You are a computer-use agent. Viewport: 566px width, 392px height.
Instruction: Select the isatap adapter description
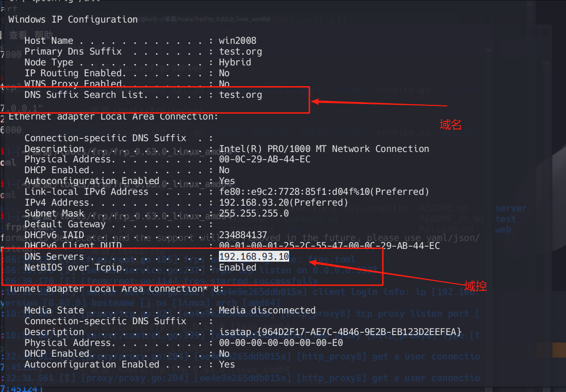click(340, 332)
